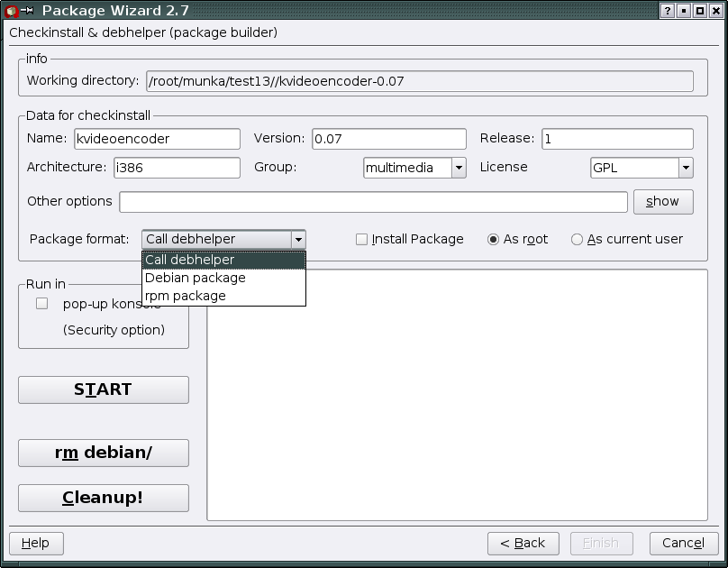Maximize the Package Wizard window

(700, 11)
